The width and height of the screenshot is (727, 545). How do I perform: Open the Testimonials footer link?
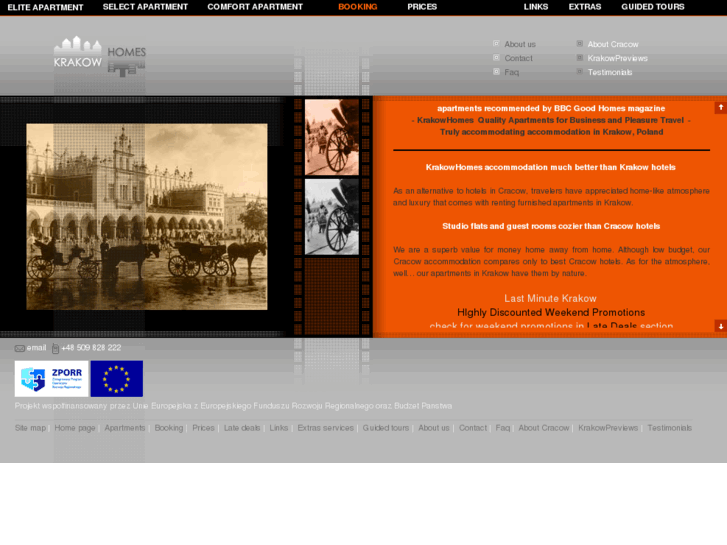point(670,428)
